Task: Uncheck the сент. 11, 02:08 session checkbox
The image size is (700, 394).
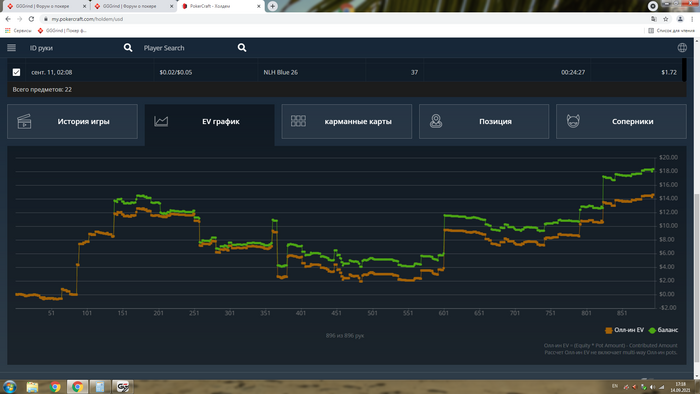Action: 17,72
